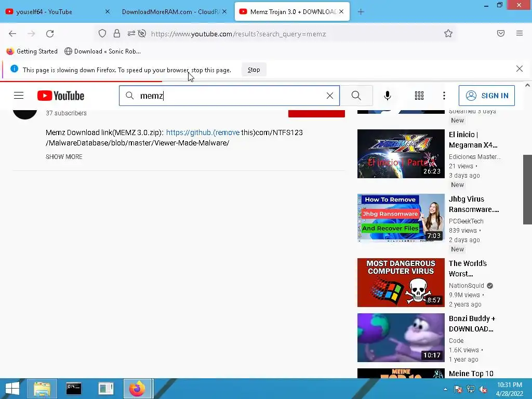Open the 'Jhbg Virus Ransomware' title
This screenshot has width=532, height=399.
(474, 204)
